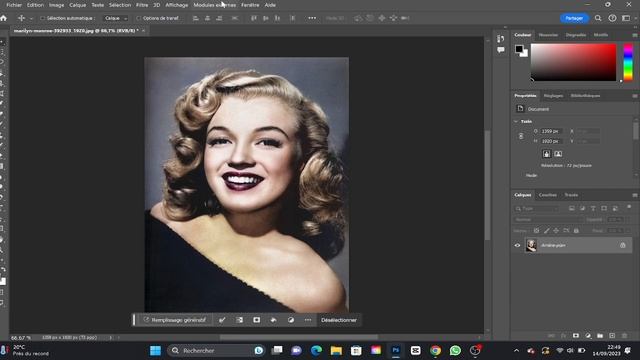
Task: Toggle layer filtering switch in Layers panel
Action: (629, 208)
